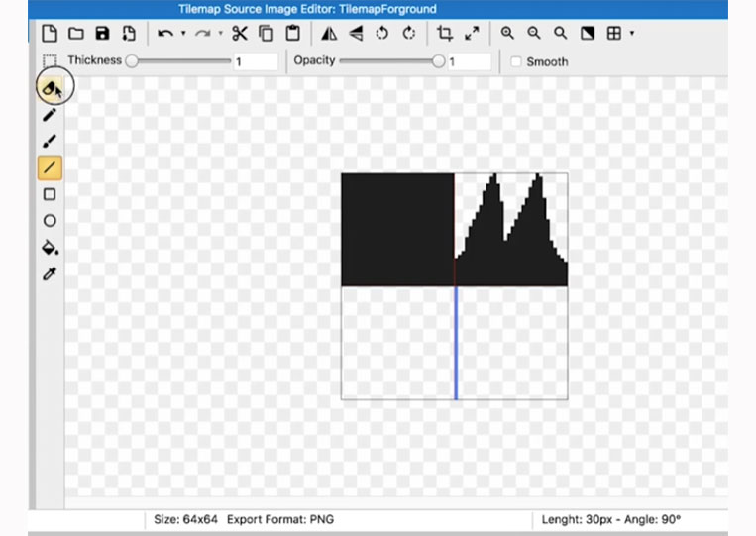The image size is (756, 536).
Task: Copy the selection
Action: click(267, 34)
